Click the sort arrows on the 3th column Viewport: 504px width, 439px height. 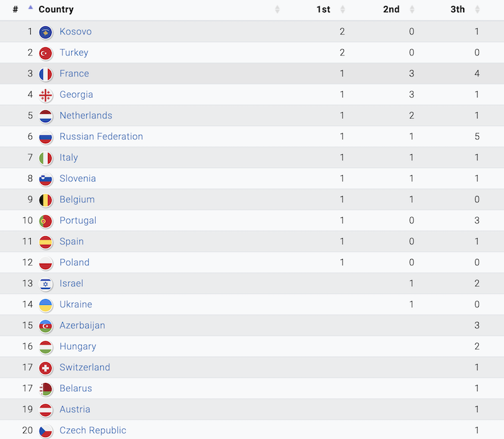pos(477,9)
